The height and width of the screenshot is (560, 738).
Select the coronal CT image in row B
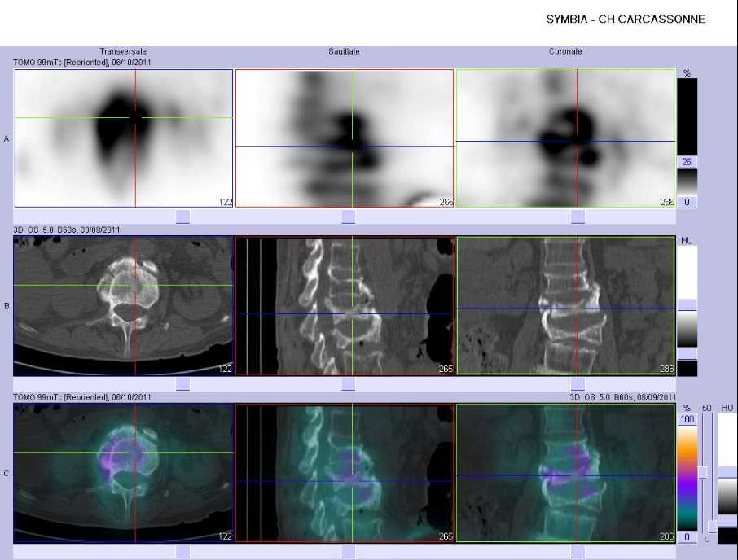566,305
